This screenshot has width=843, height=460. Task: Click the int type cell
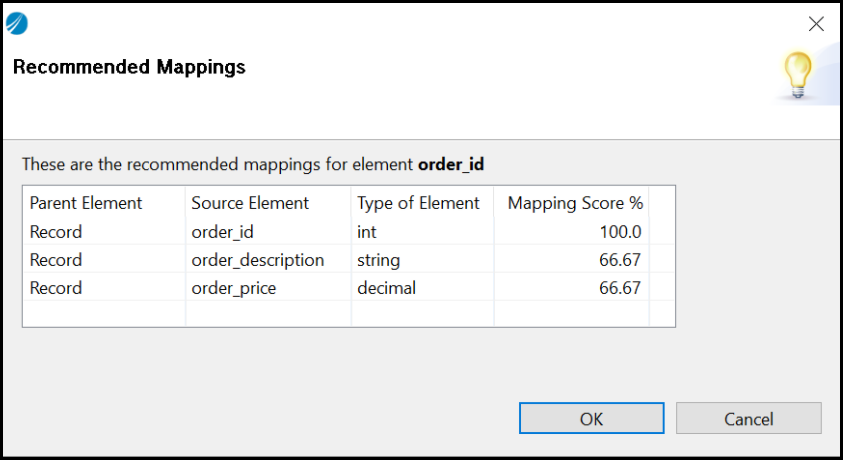pos(366,232)
